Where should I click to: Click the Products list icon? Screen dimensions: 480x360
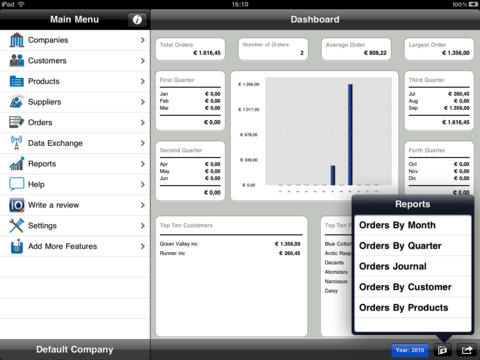[17, 81]
